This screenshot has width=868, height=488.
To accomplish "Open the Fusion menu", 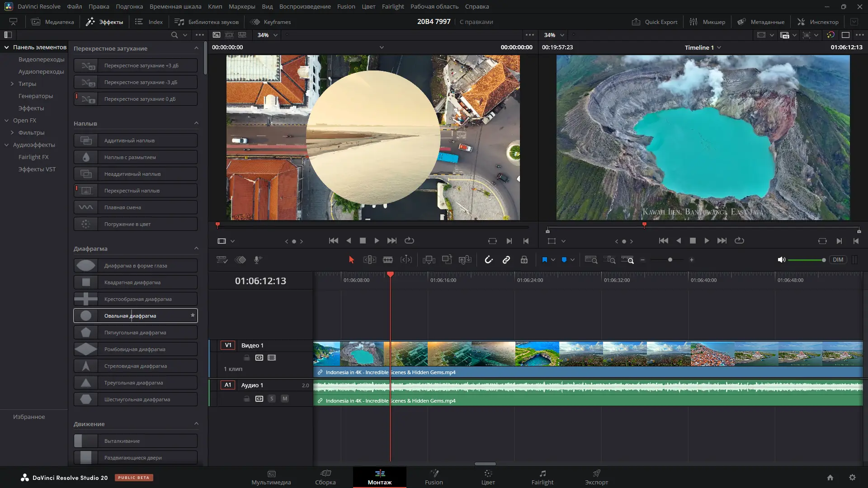I will pos(346,6).
